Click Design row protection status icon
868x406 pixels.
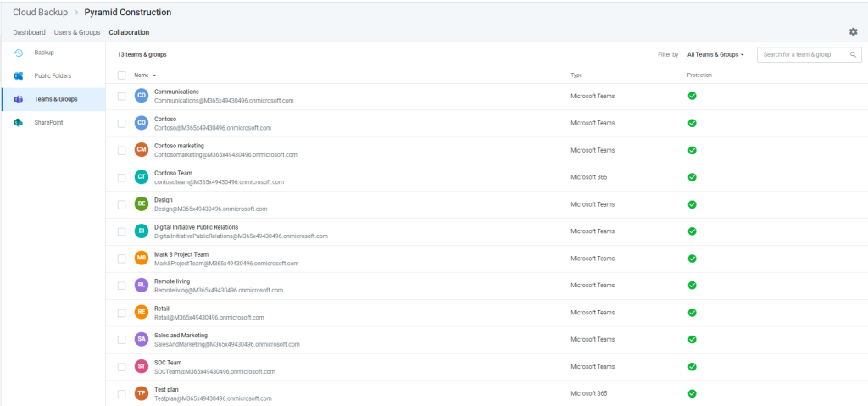click(692, 204)
